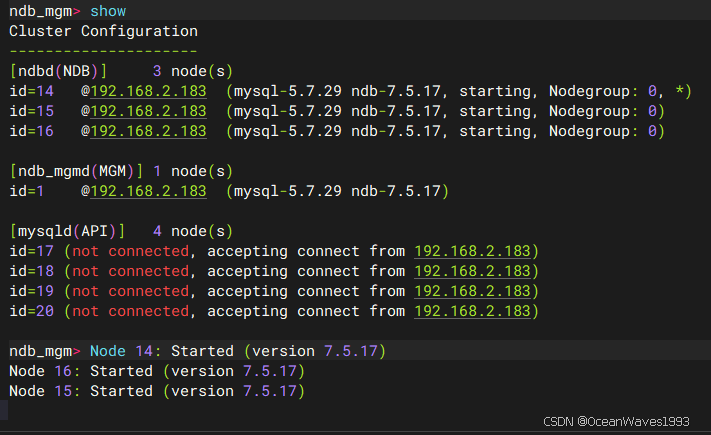
Task: Click the '3 node(s)' count text
Action: click(193, 71)
